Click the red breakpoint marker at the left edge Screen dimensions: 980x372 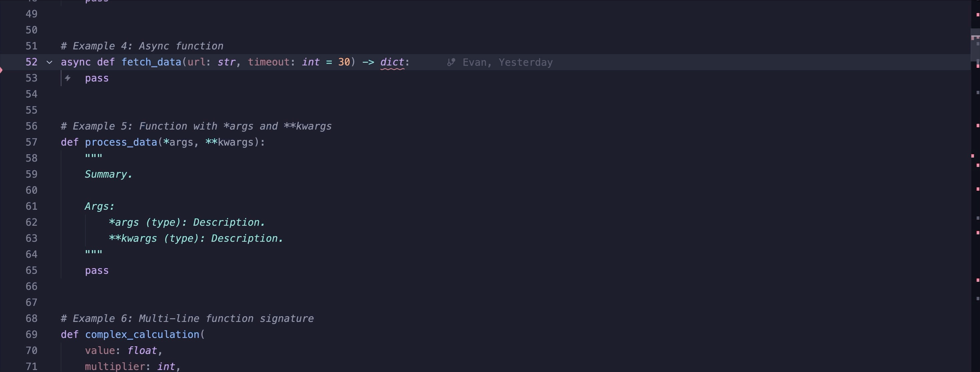tap(2, 70)
